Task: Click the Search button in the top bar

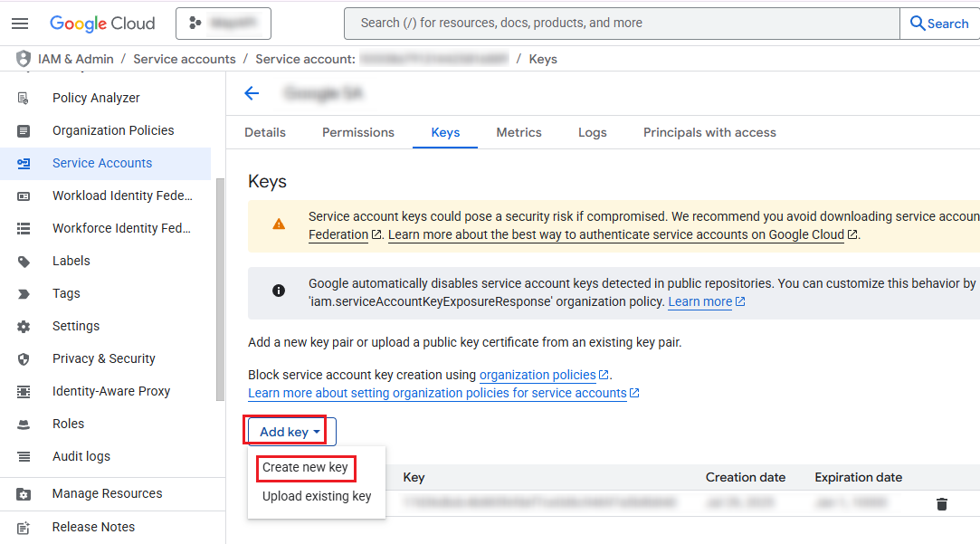Action: (938, 23)
